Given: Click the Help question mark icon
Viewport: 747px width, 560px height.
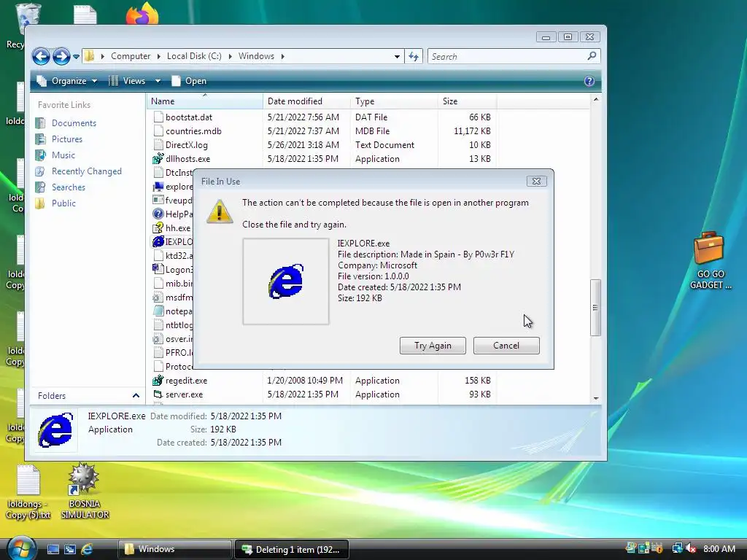Looking at the screenshot, I should tap(589, 81).
